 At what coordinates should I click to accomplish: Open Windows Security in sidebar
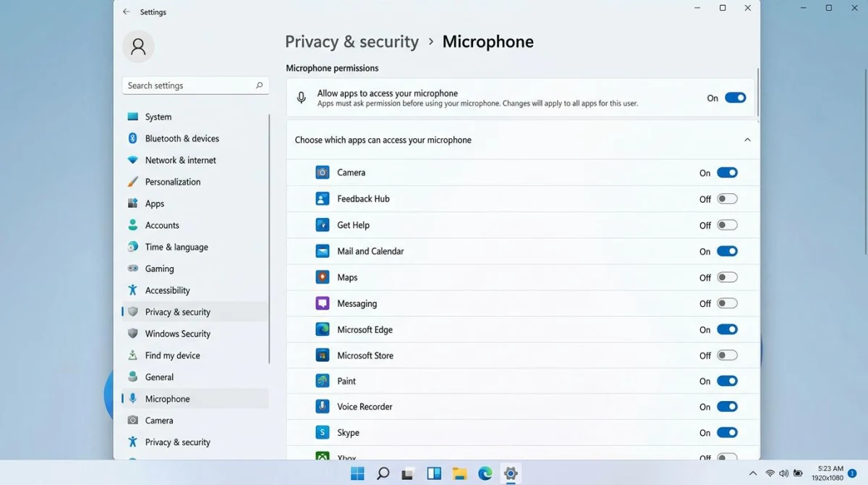pos(195,334)
